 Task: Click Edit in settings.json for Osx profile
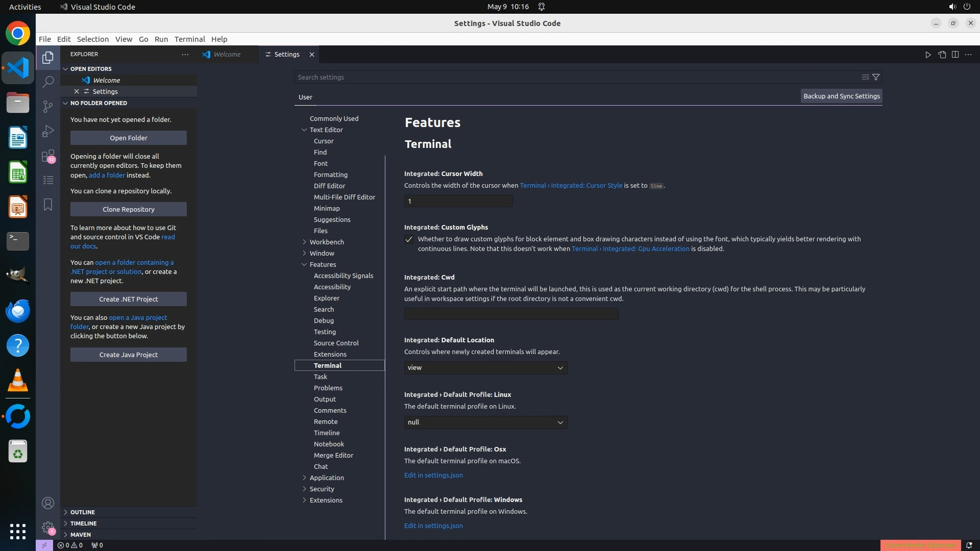point(433,475)
